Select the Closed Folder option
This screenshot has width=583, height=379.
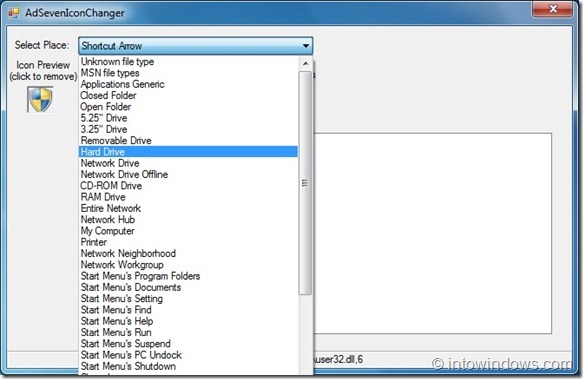pos(189,95)
